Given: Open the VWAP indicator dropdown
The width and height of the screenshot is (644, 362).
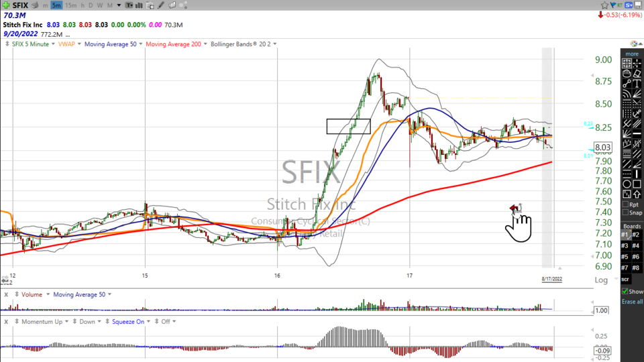Looking at the screenshot, I should point(79,44).
